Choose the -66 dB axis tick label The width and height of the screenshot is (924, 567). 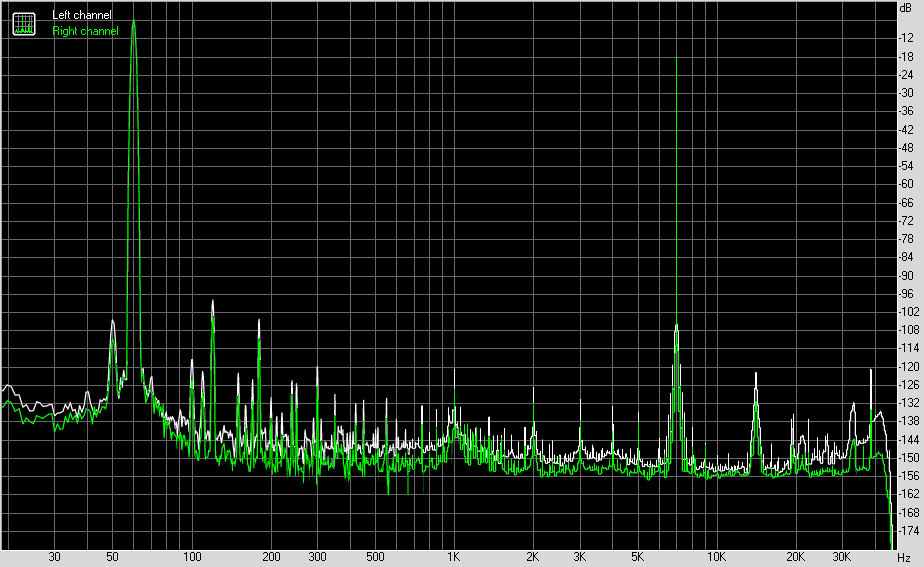click(906, 203)
